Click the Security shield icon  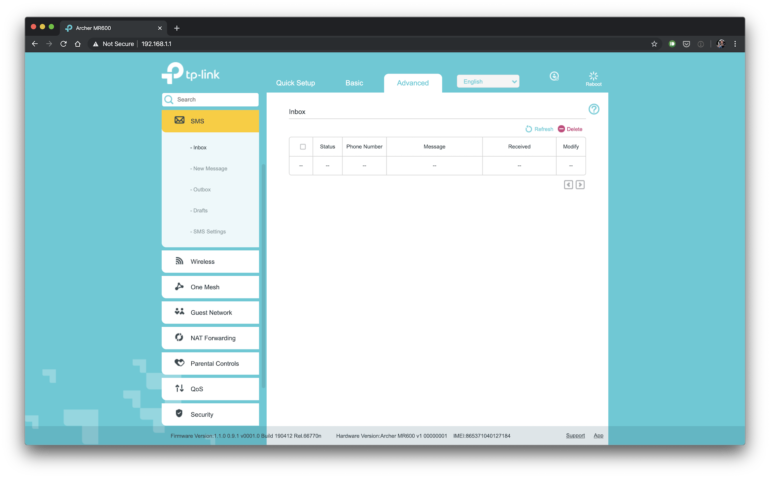click(x=179, y=414)
